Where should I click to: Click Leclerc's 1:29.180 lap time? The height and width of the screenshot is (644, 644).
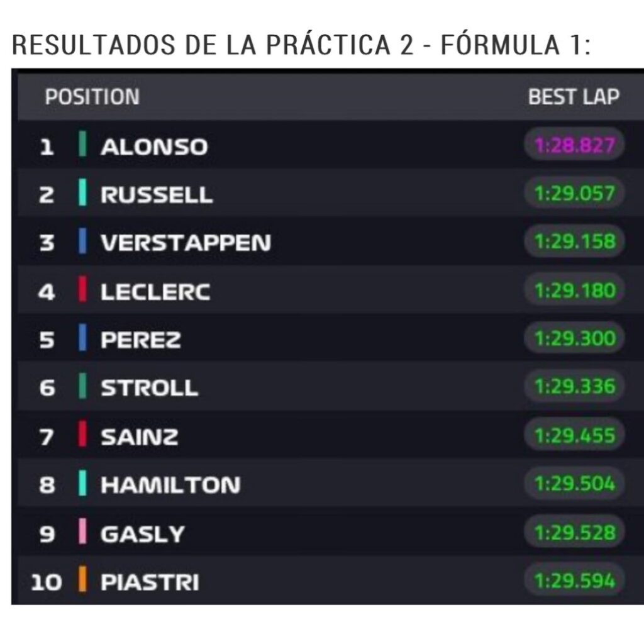(574, 290)
